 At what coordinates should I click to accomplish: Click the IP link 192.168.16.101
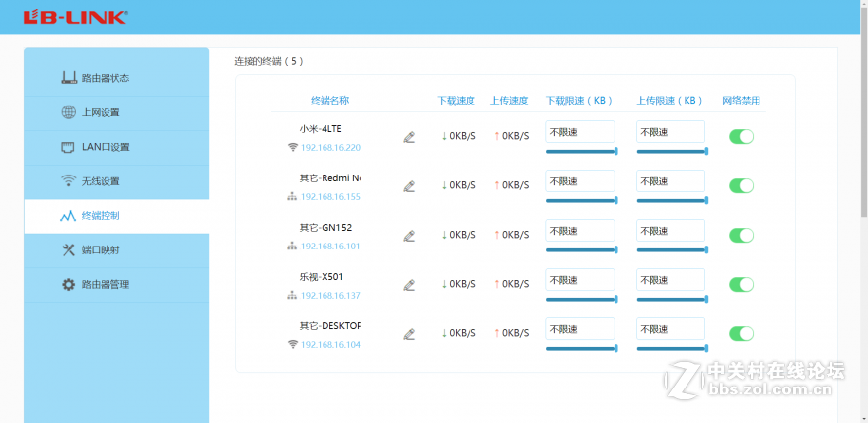(330, 247)
